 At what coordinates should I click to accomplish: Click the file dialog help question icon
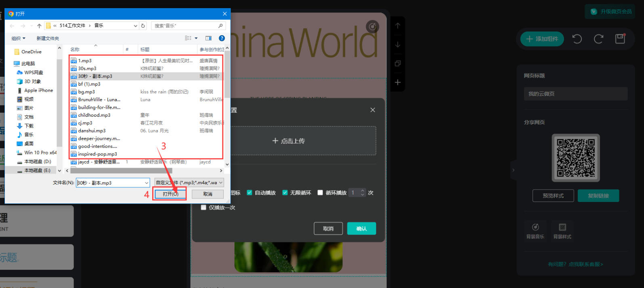click(x=222, y=38)
